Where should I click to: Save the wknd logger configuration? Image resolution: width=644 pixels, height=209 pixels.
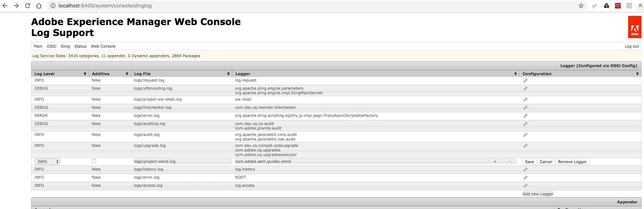[529, 162]
